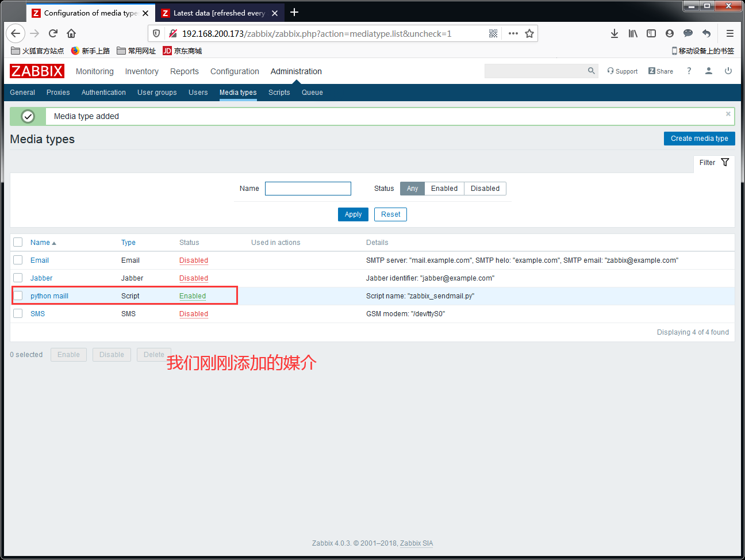
Task: Sort the table by Name column
Action: point(43,243)
